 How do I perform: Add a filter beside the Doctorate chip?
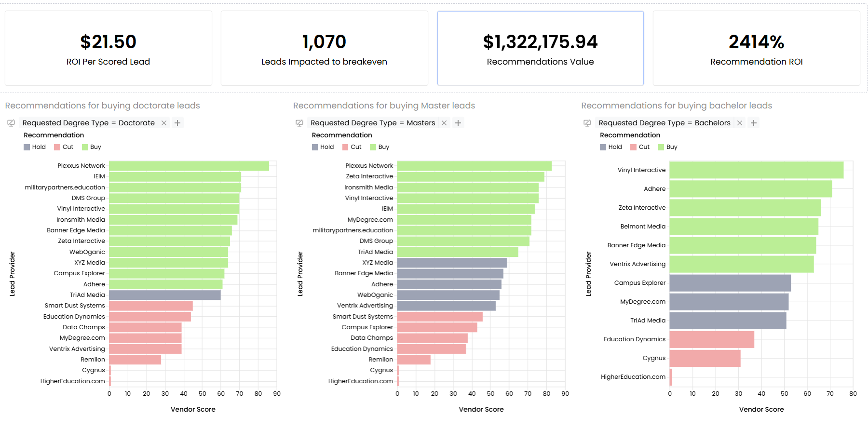click(177, 123)
